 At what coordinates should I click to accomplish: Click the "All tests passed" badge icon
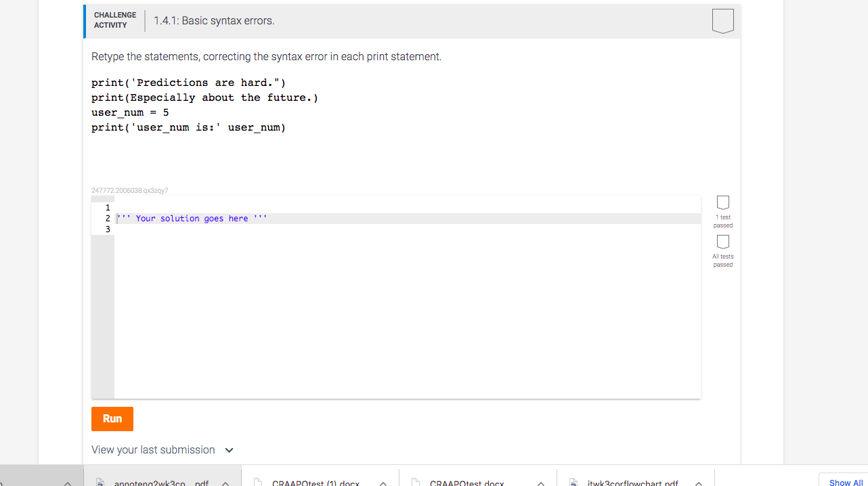click(x=722, y=240)
